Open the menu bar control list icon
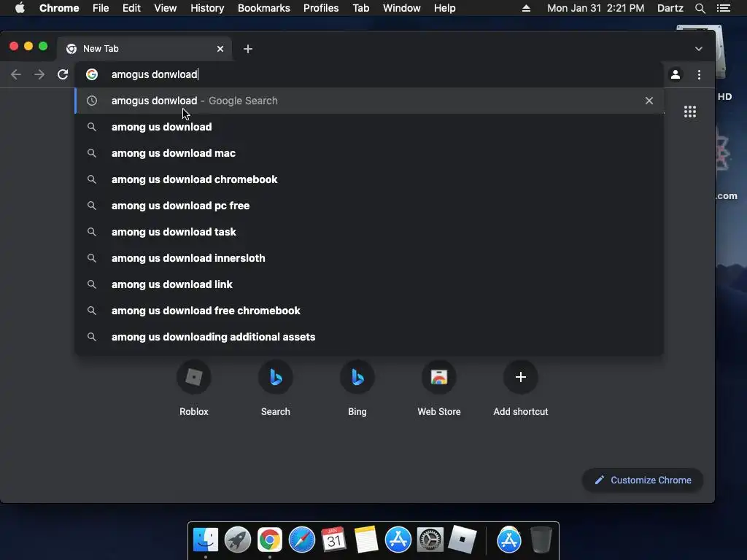747x560 pixels. click(723, 8)
